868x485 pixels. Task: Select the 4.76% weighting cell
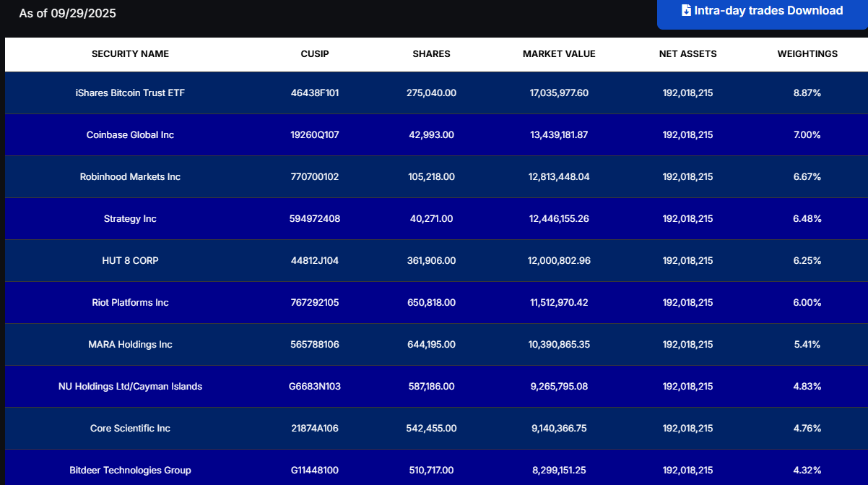807,429
